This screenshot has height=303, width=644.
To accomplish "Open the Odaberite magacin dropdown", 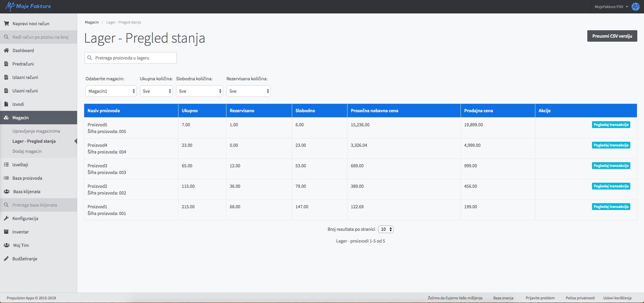I will tap(111, 91).
